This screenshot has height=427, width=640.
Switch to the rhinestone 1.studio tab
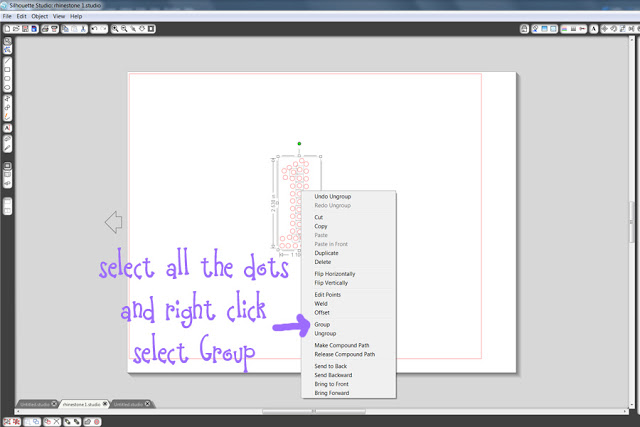pyautogui.click(x=83, y=403)
